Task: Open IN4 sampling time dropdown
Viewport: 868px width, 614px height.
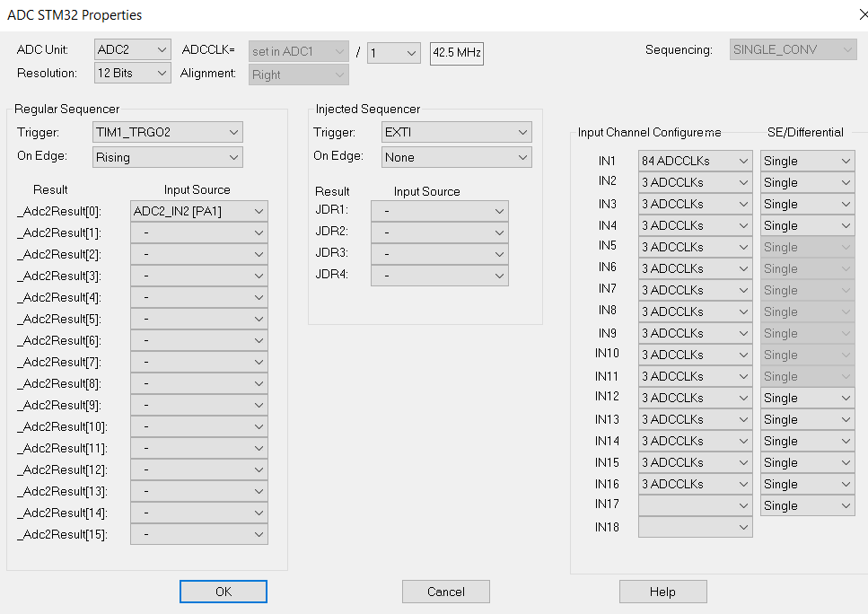Action: pos(696,226)
